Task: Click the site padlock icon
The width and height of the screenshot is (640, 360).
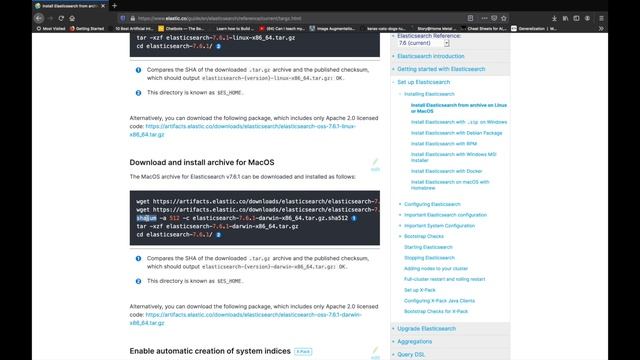Action: 132,18
